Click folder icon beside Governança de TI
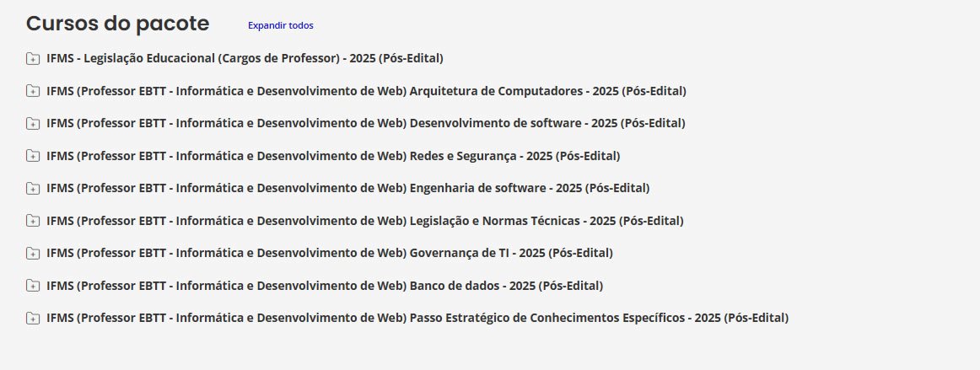Image resolution: width=980 pixels, height=370 pixels. pyautogui.click(x=33, y=253)
